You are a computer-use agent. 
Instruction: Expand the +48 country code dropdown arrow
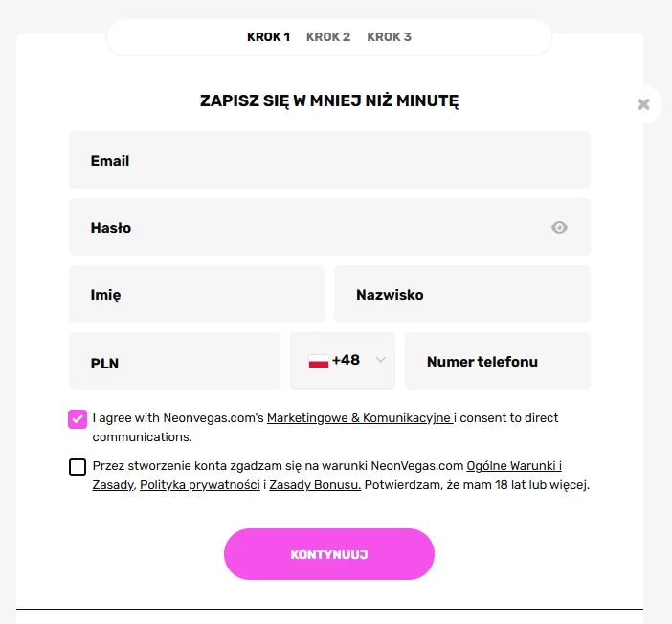pyautogui.click(x=381, y=360)
